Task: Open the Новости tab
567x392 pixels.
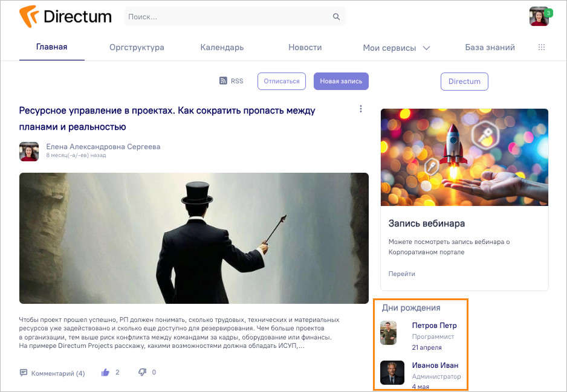Action: click(305, 47)
